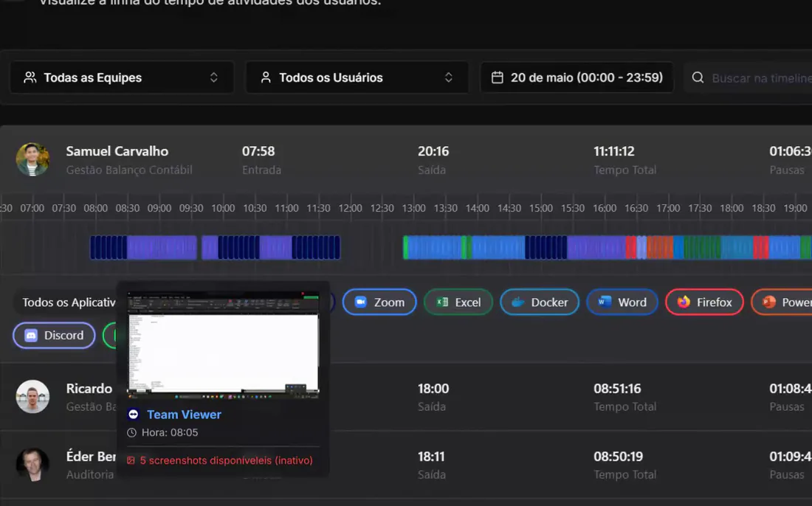
Task: Filter timeline by Firefox app
Action: point(704,302)
